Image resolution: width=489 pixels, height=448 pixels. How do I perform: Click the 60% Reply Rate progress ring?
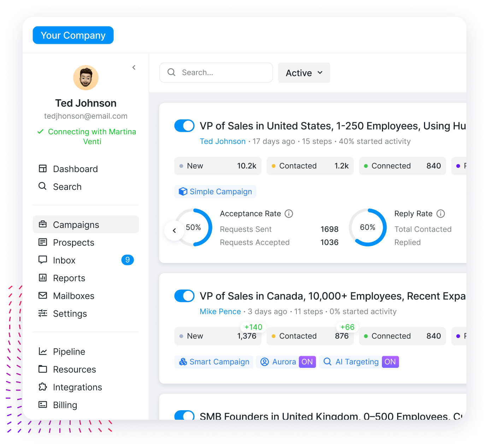[x=368, y=227]
